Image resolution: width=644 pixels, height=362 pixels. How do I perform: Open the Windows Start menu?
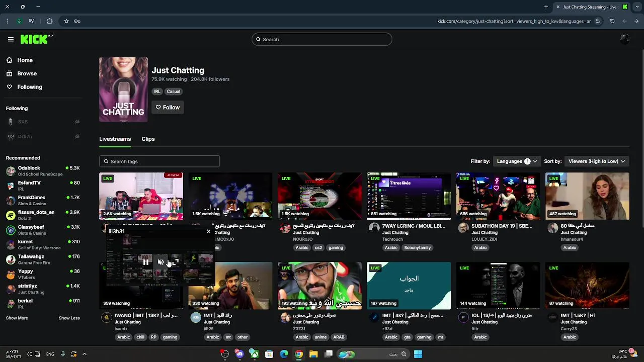(x=418, y=354)
